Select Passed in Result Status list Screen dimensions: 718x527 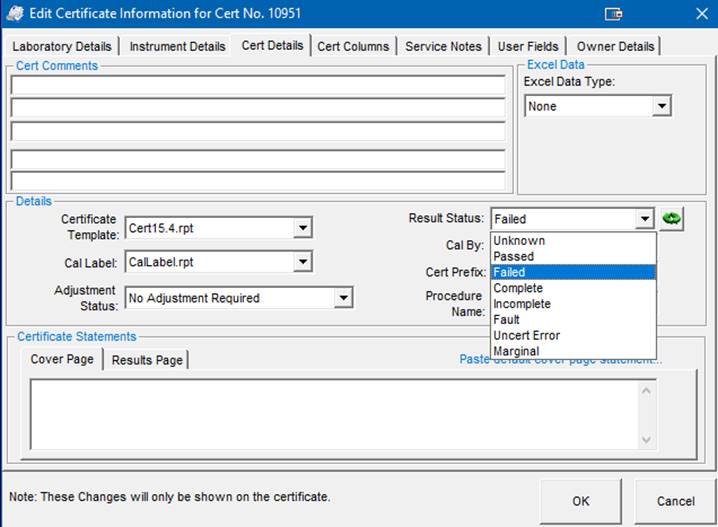tap(514, 256)
